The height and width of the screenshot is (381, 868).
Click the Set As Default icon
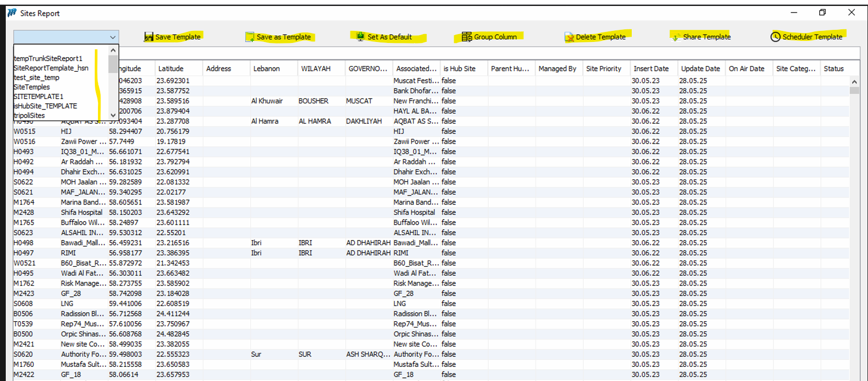click(360, 37)
